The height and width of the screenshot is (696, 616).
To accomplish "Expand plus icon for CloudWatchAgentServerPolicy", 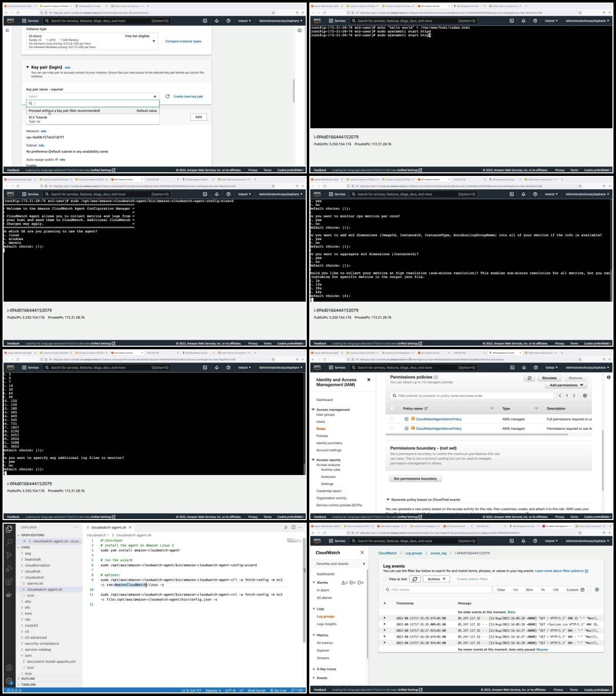I will [406, 428].
